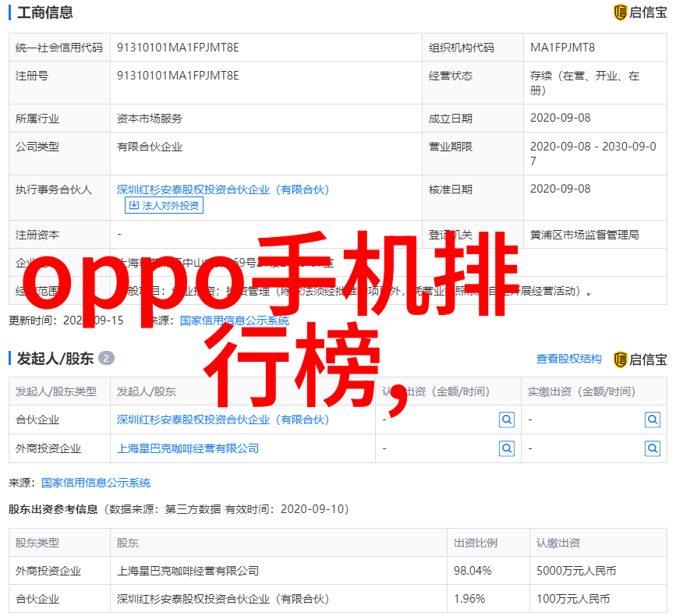Select organization code "MA1FPJMT8"

[x=563, y=48]
